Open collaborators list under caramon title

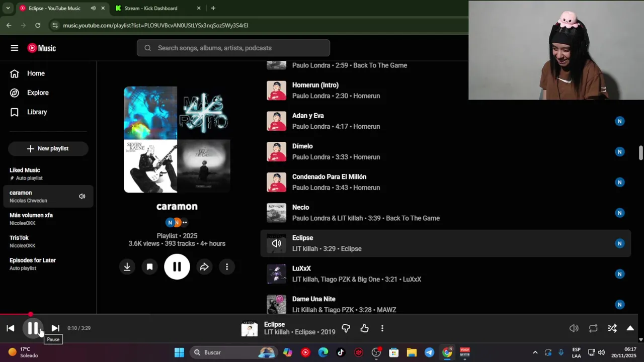pyautogui.click(x=177, y=222)
